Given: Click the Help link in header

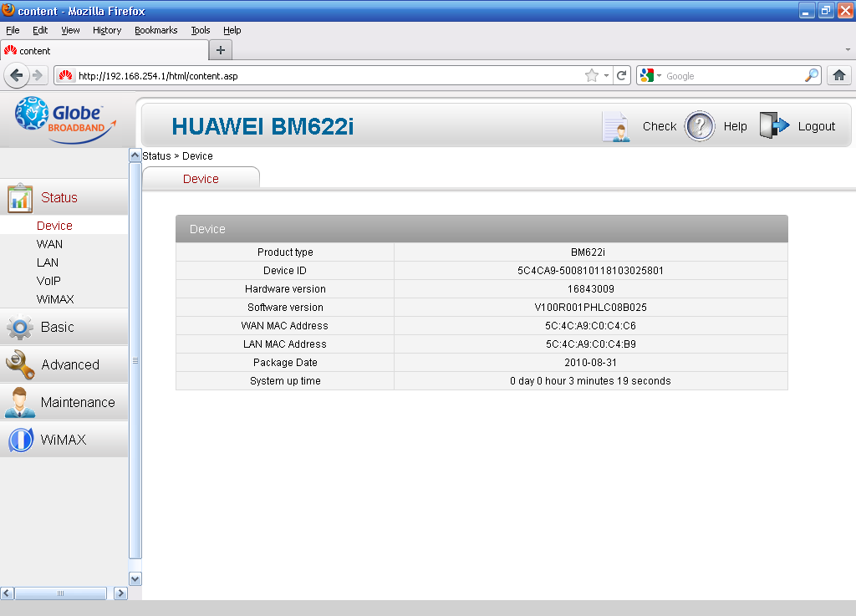Looking at the screenshot, I should tap(736, 126).
